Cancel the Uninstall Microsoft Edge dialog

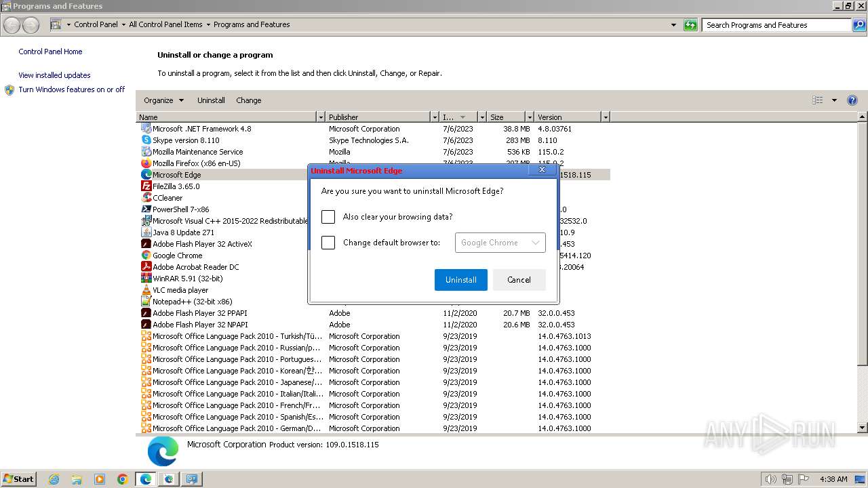click(519, 280)
